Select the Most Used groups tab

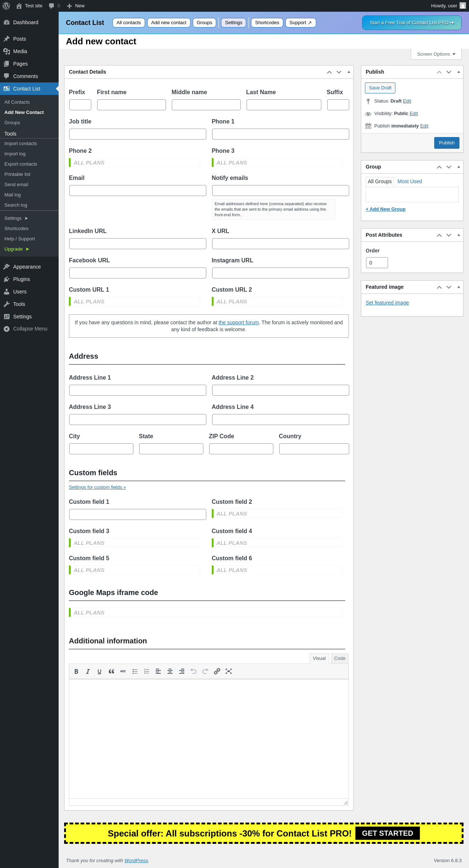pos(410,181)
